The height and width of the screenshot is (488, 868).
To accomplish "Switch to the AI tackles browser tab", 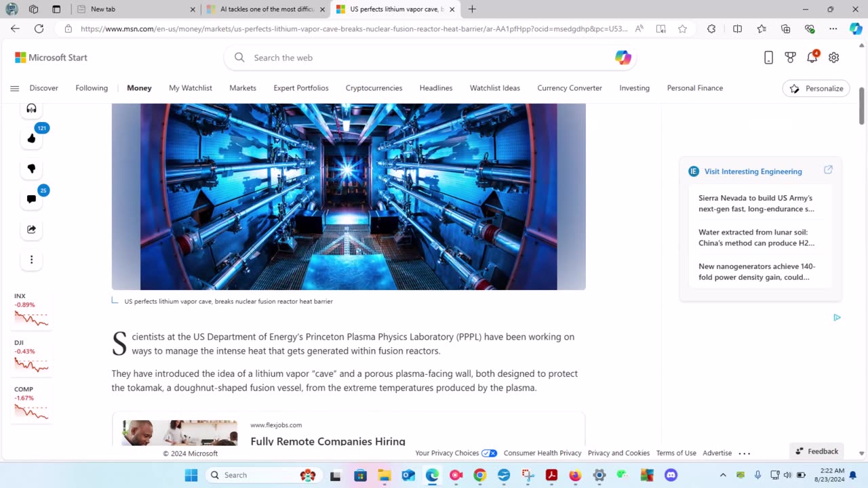I will 267,9.
